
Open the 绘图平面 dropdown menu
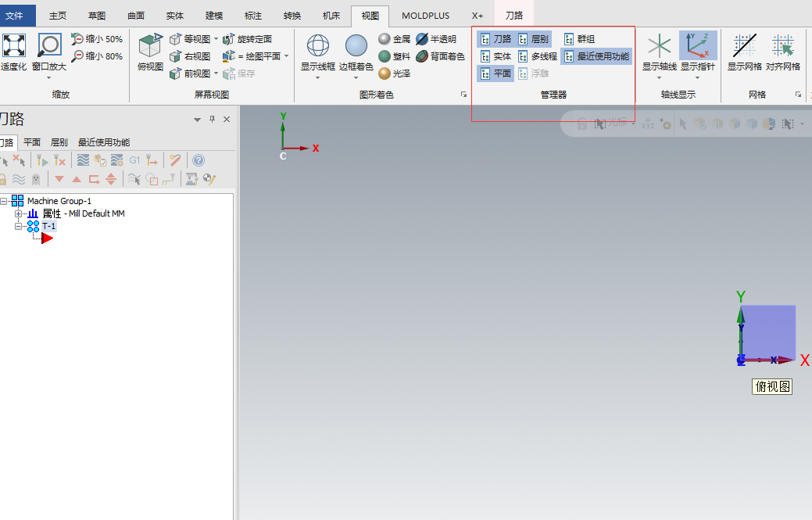(x=285, y=56)
